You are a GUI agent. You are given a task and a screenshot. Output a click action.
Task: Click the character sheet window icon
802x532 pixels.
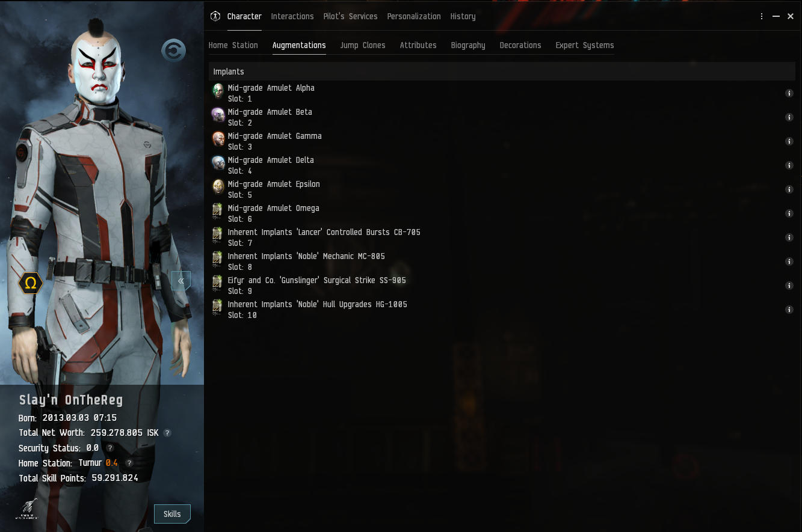pos(215,16)
